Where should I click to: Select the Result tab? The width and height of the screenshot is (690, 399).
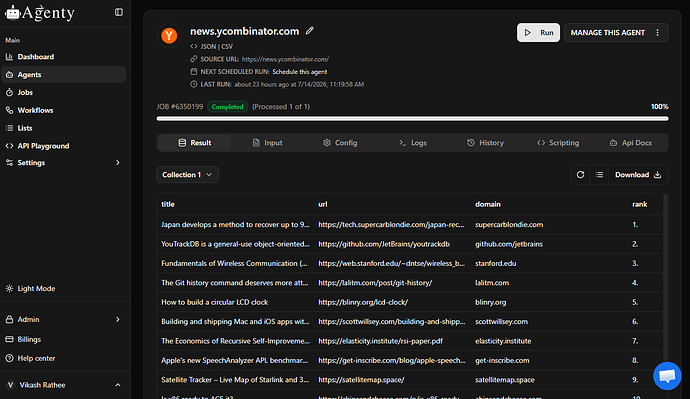pos(195,143)
